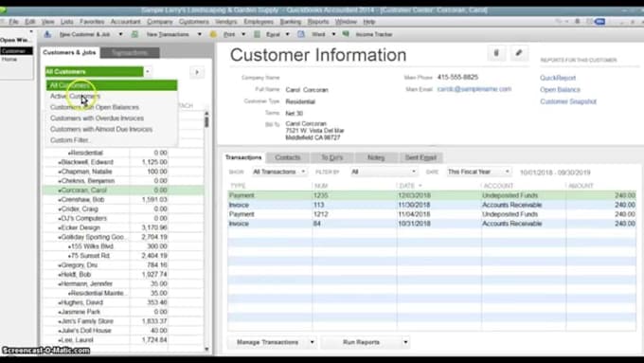Screen dimensions: 644x363
Task: Click the customer list scroll down arrow
Action: click(206, 349)
